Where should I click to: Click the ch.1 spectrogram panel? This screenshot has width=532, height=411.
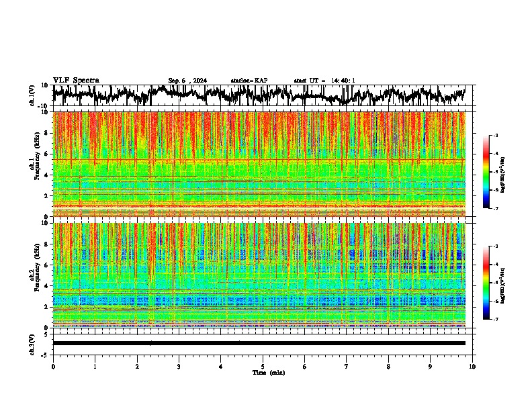click(x=259, y=164)
